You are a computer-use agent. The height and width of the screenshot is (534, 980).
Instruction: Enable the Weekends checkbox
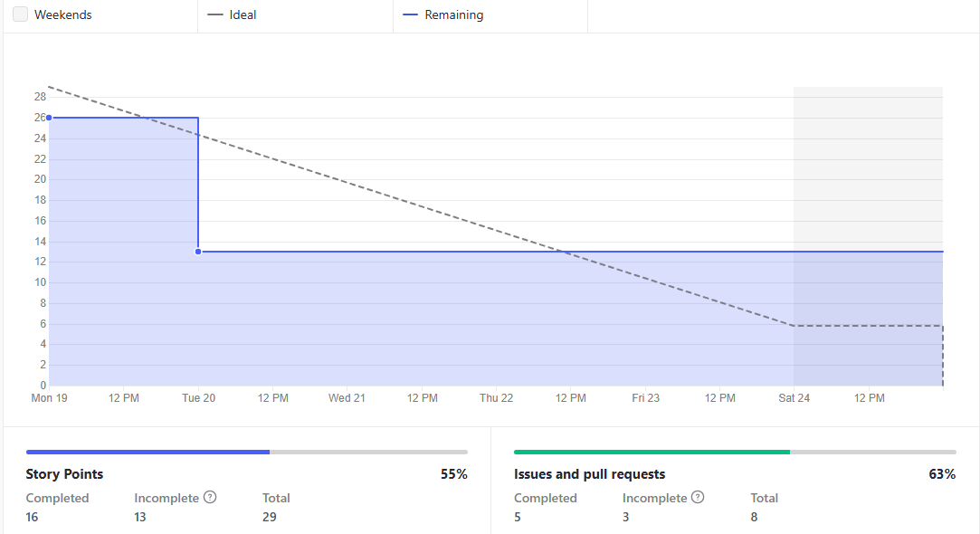pos(20,14)
